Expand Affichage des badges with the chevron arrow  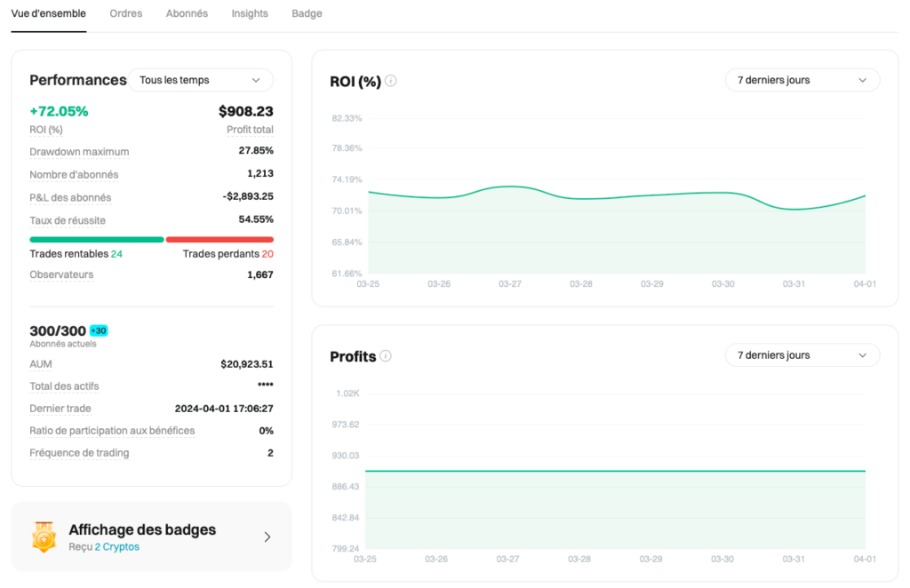click(x=266, y=536)
